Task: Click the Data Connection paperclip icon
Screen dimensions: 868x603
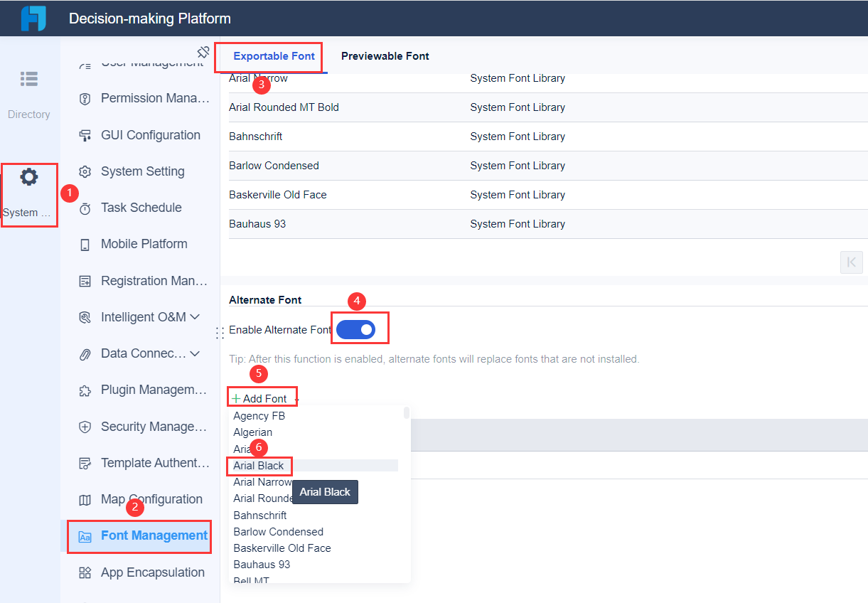Action: (x=85, y=354)
